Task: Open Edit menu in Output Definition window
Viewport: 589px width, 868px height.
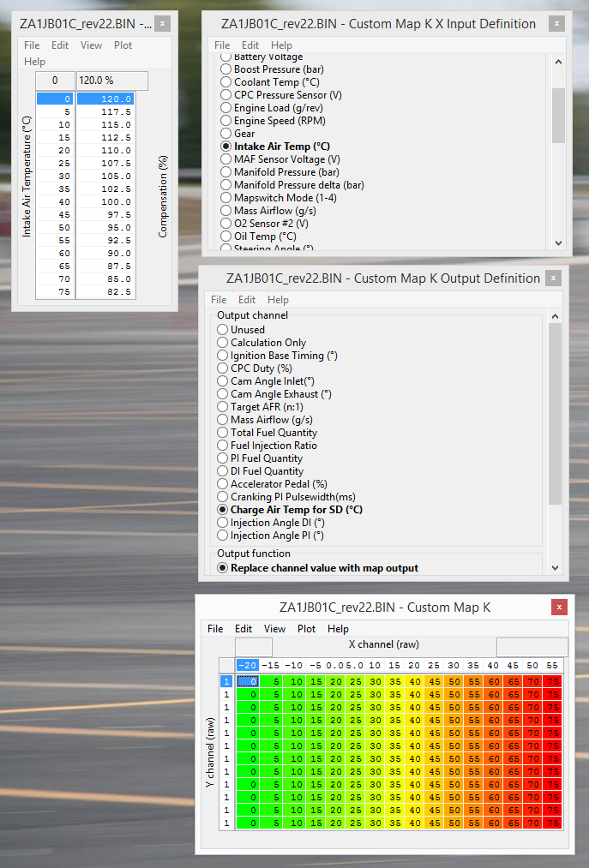Action: click(x=247, y=300)
